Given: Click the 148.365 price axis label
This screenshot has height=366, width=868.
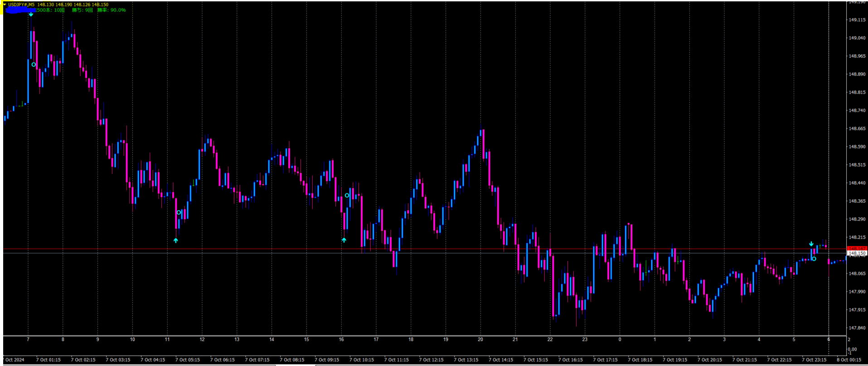Looking at the screenshot, I should pyautogui.click(x=857, y=201).
